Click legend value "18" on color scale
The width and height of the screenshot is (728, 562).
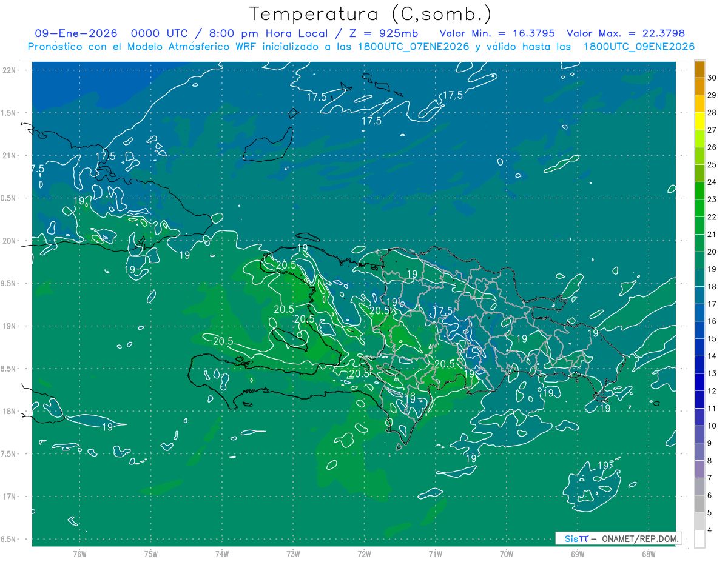click(712, 286)
